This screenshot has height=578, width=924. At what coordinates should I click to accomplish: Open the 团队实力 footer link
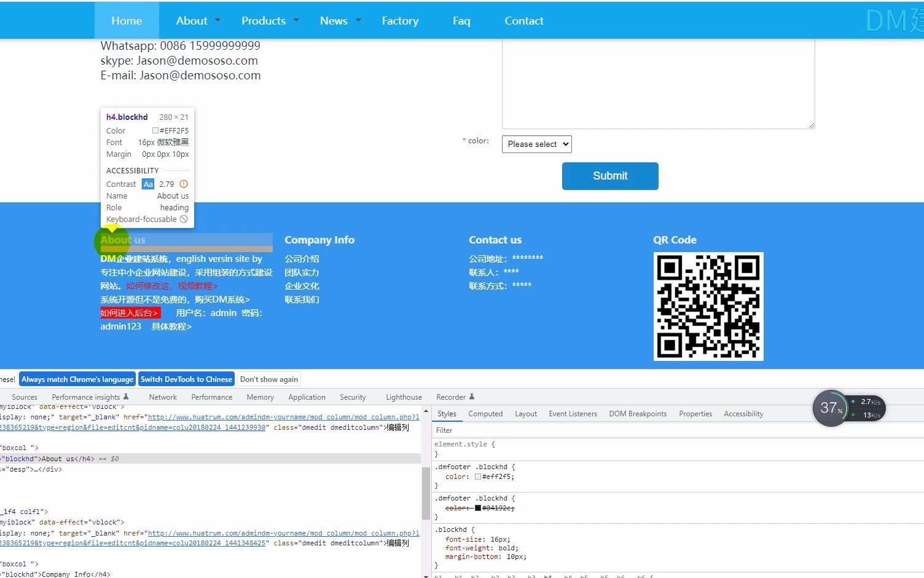pyautogui.click(x=302, y=272)
